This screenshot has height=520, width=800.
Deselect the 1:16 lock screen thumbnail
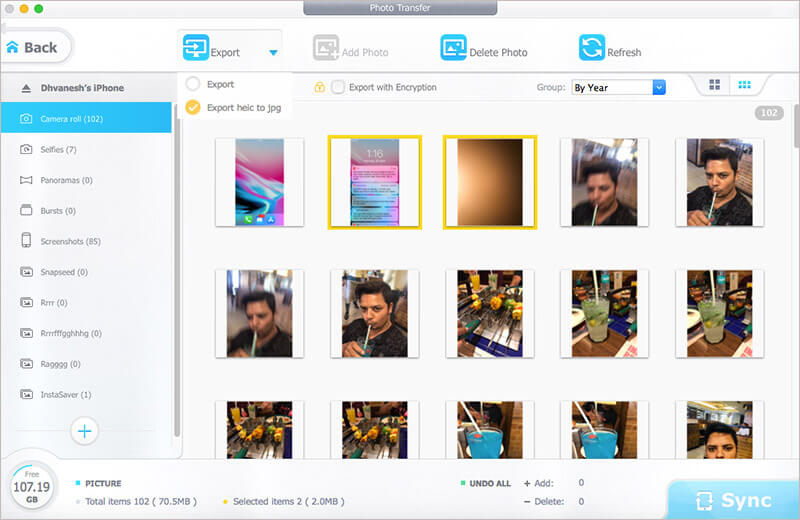click(374, 182)
